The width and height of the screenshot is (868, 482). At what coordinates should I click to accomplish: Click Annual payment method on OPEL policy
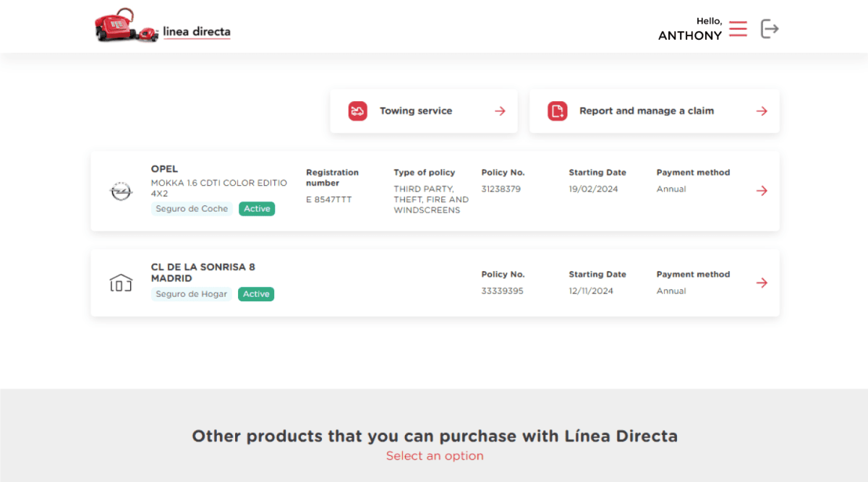tap(671, 189)
